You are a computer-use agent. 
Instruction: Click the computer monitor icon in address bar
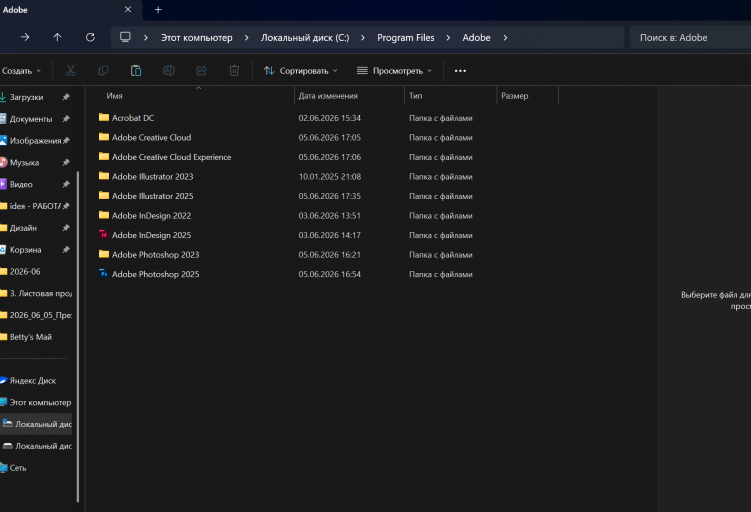pyautogui.click(x=125, y=37)
